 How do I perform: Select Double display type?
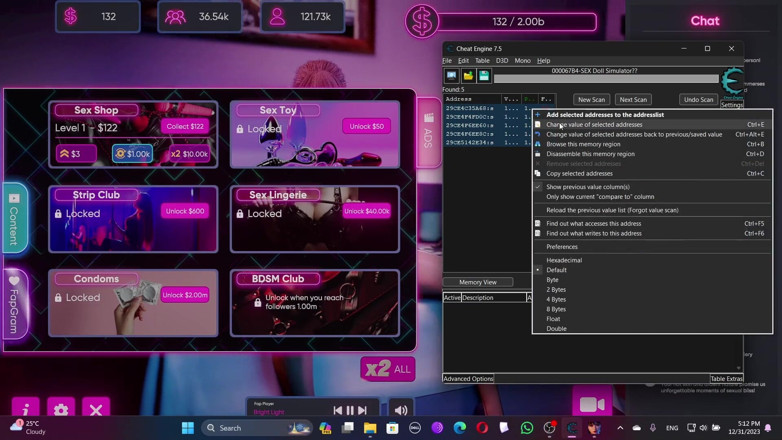click(x=652, y=328)
